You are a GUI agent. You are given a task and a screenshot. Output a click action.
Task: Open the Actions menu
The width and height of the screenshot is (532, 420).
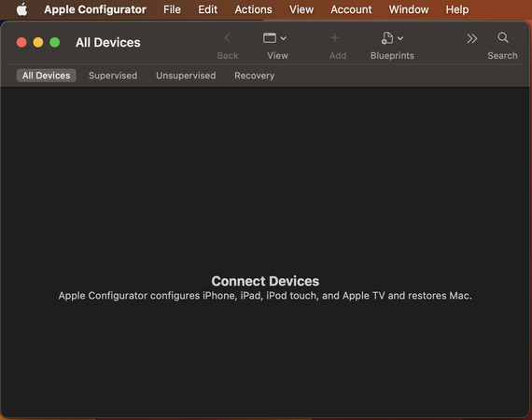(253, 9)
